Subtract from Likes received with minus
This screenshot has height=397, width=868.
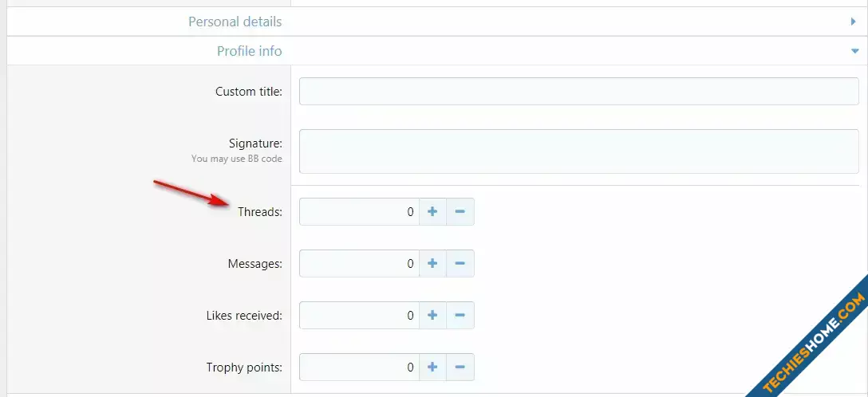(460, 315)
